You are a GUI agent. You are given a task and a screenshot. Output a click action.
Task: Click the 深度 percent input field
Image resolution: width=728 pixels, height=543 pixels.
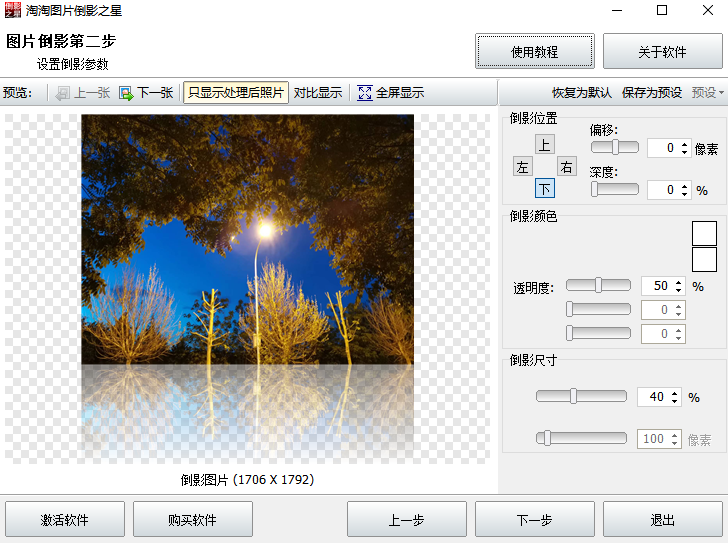coord(664,190)
